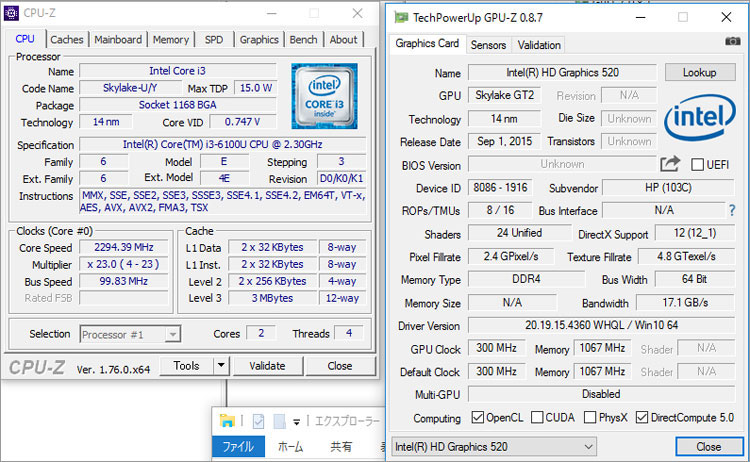Click the Release Date value Sep 1, 2015
The width and height of the screenshot is (750, 462).
504,142
